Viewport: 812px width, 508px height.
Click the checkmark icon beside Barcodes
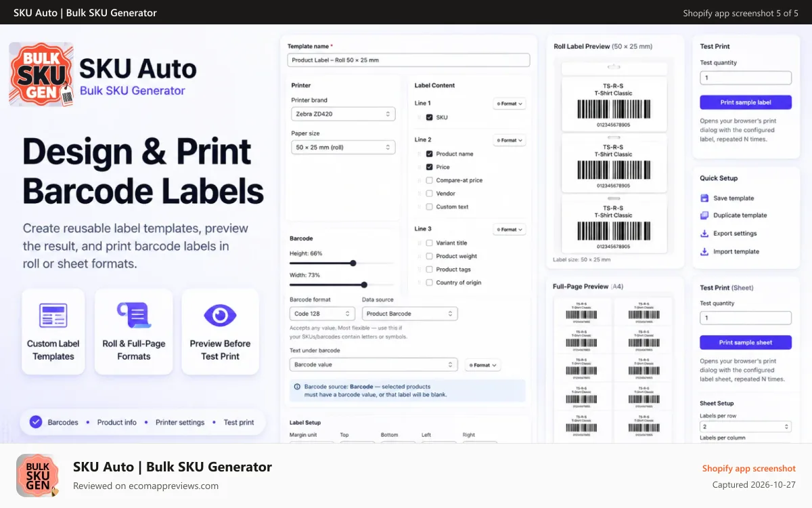click(x=36, y=422)
